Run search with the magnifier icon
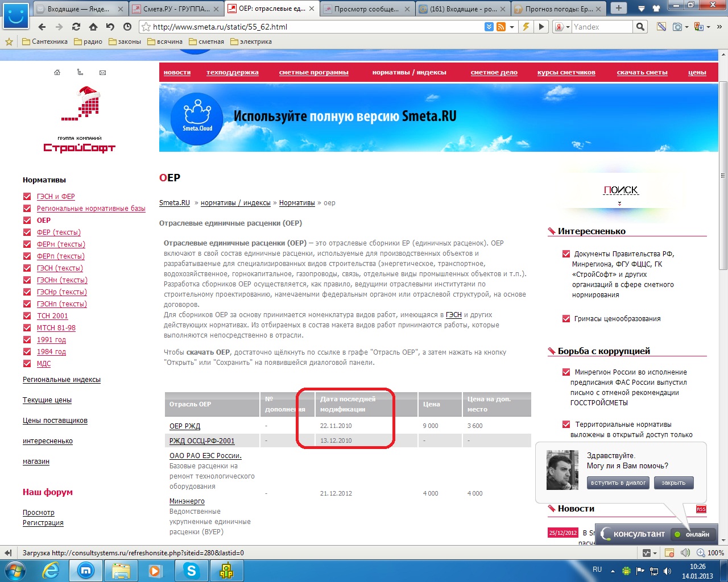 point(640,27)
